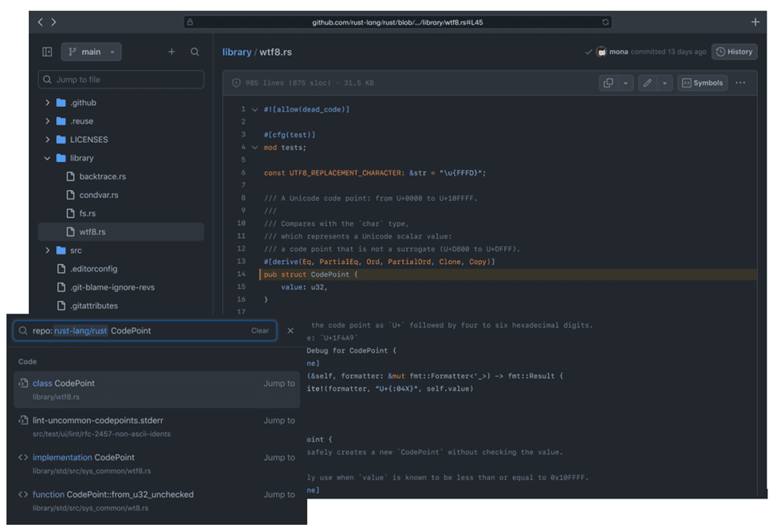
Task: Fold code at line 4 chevron
Action: tap(254, 148)
